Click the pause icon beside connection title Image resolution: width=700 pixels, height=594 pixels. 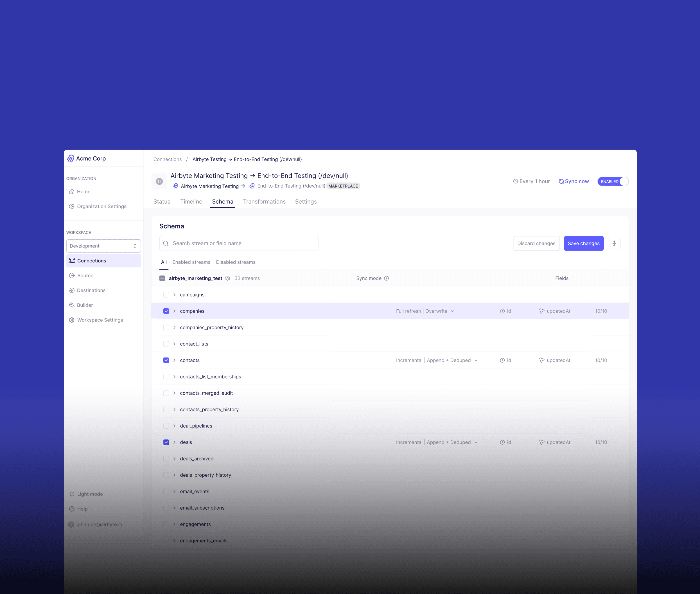pos(159,181)
